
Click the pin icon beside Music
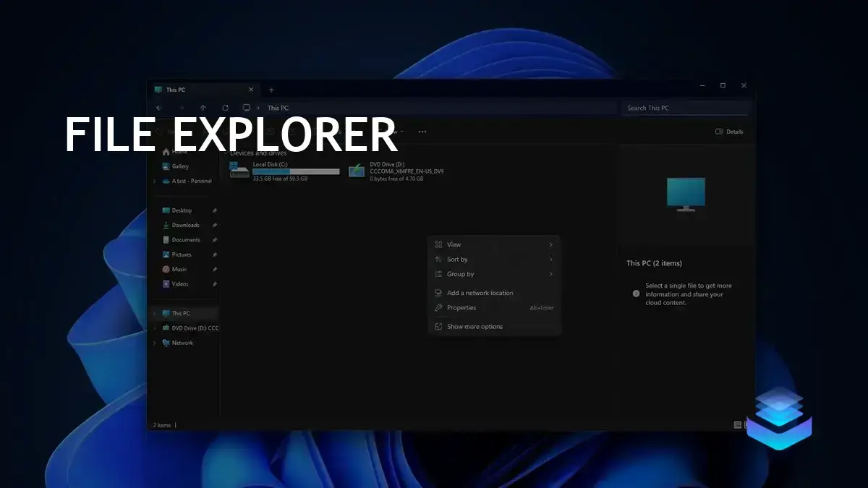pos(214,269)
